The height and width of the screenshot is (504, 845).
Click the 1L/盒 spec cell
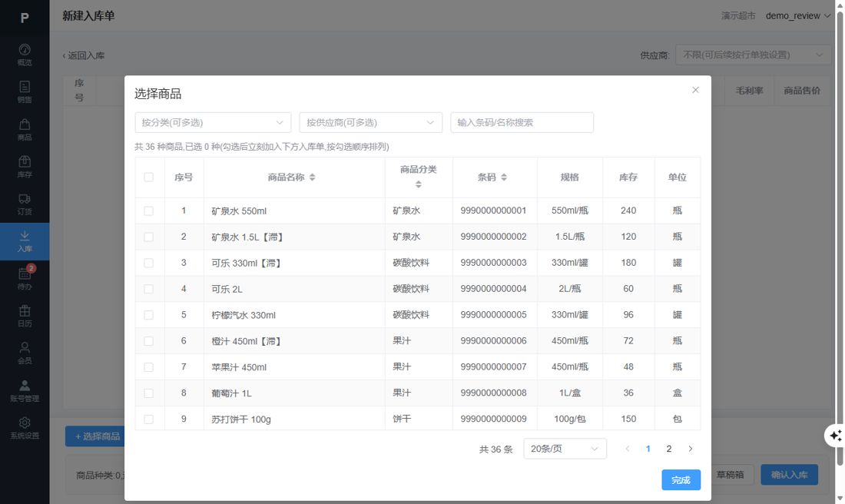point(570,393)
